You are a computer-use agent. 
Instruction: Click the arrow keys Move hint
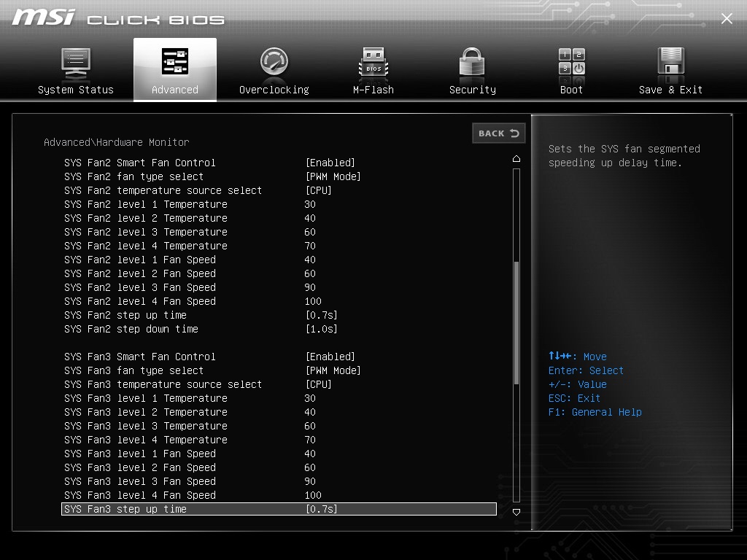coord(578,356)
